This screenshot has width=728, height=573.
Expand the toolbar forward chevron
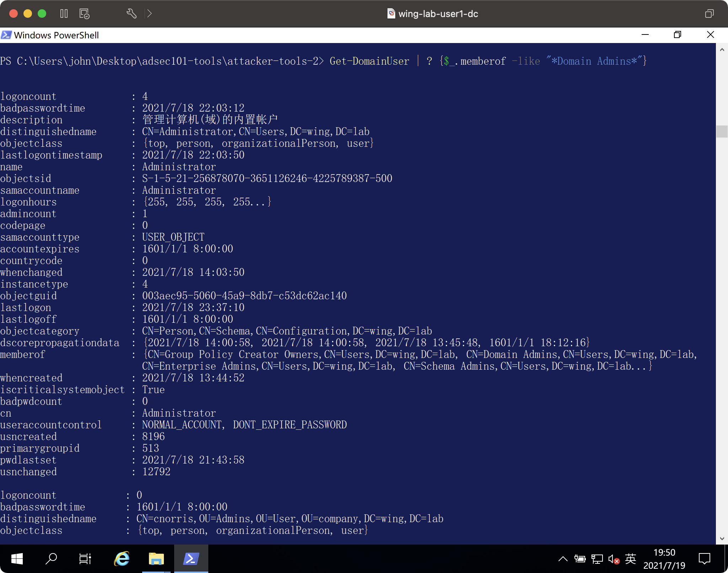coord(150,14)
